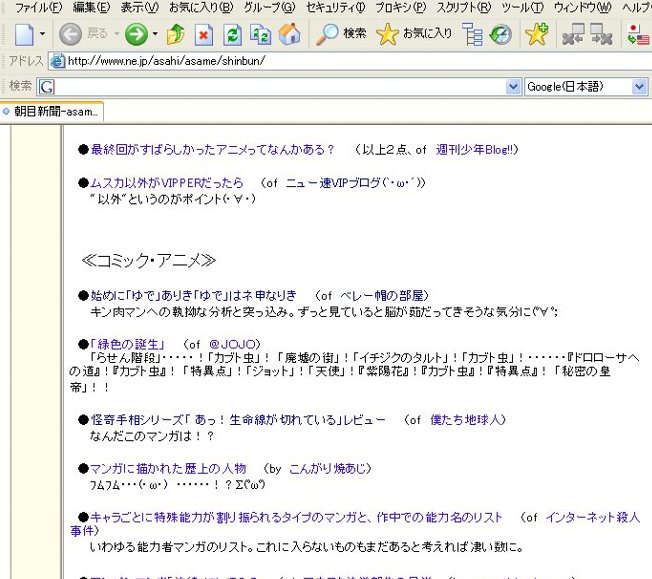Open セキュリティ(I) menu
This screenshot has height=579, width=652.
point(336,7)
